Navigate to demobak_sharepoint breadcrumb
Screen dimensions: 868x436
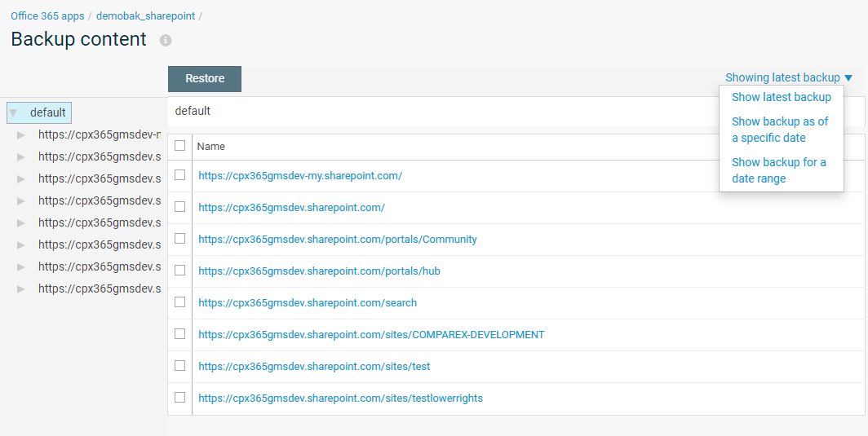pyautogui.click(x=145, y=15)
